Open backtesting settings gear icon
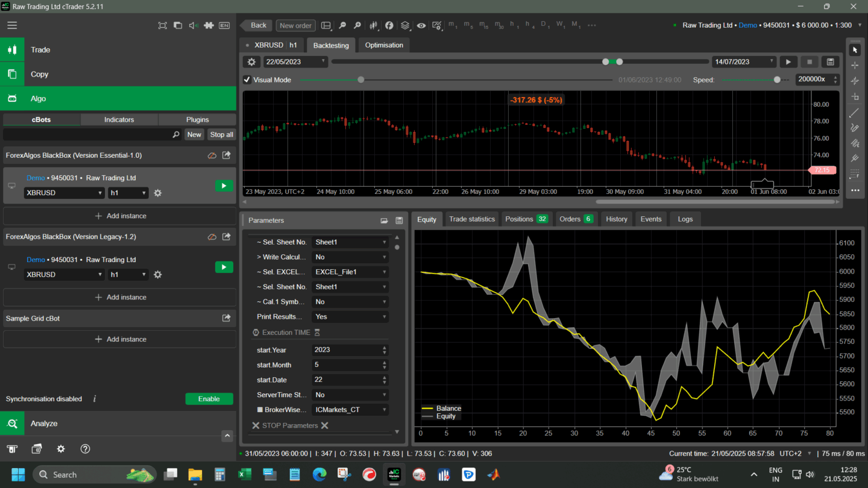Viewport: 868px width, 488px height. pos(252,62)
